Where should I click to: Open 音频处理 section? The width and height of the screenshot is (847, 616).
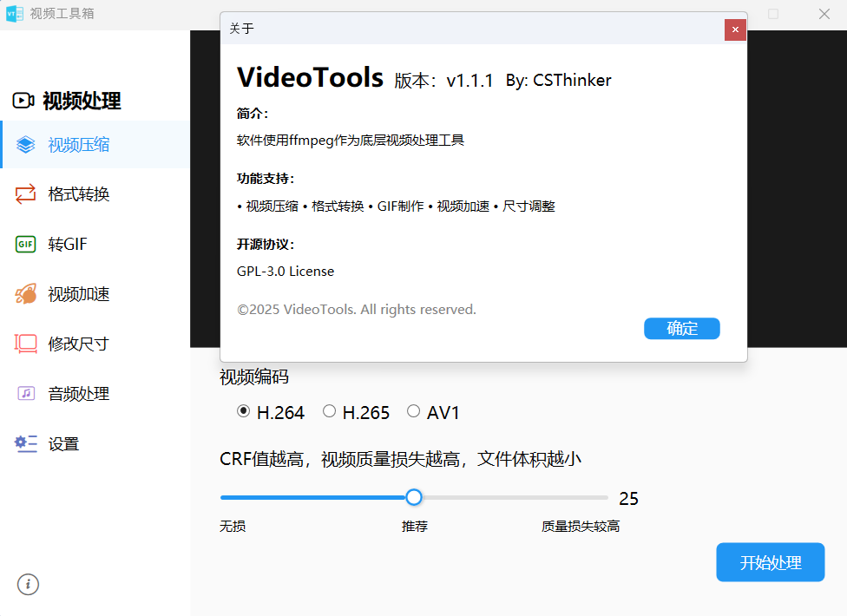coord(95,394)
